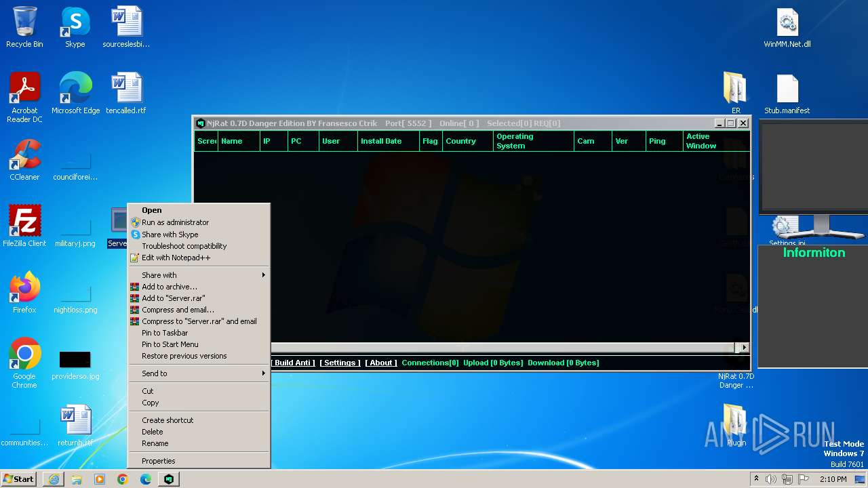Select Create shortcut
Viewport: 868px width, 488px height.
(199, 420)
